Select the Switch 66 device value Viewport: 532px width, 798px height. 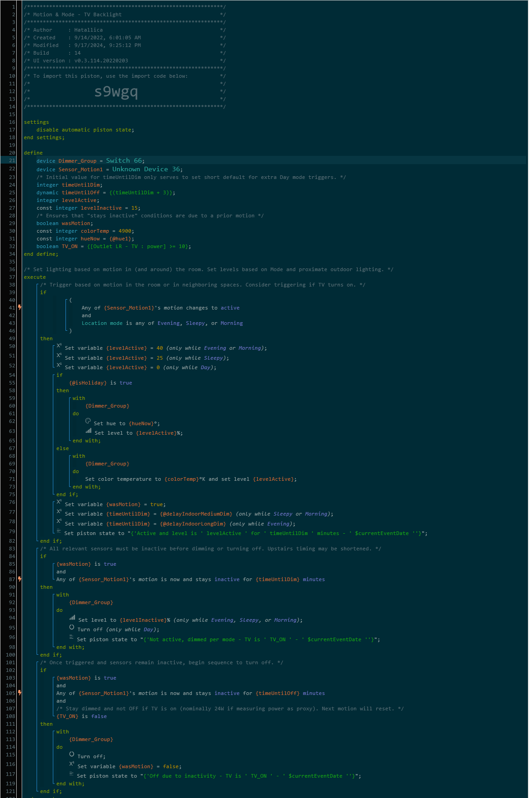point(124,160)
